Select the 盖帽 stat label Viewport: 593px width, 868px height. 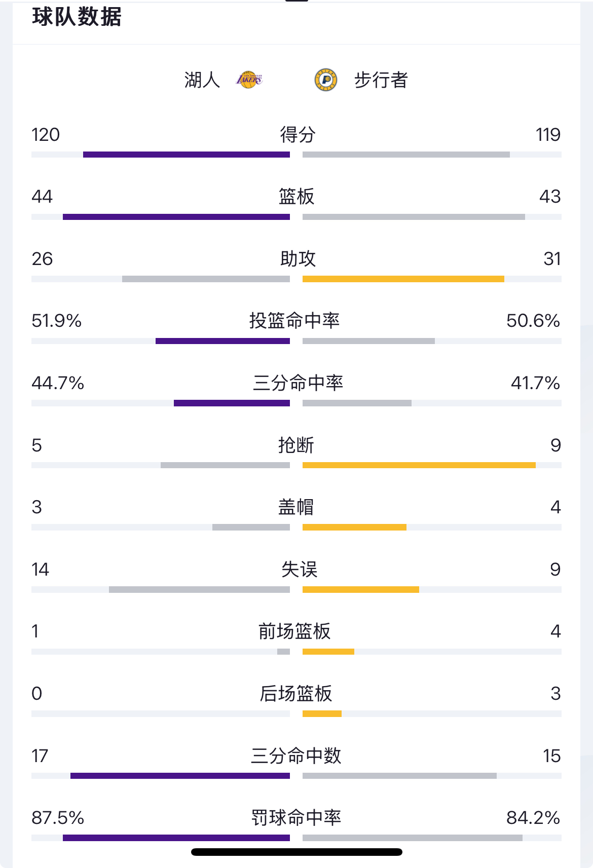296,507
